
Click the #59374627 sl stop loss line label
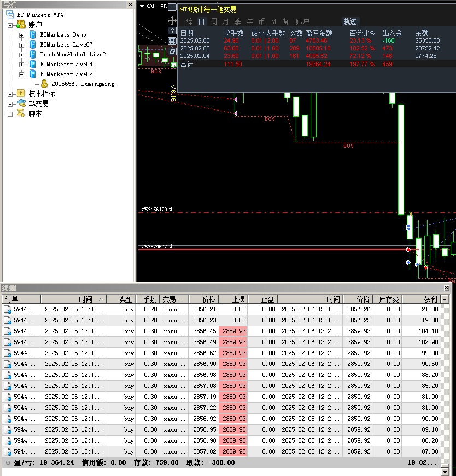[156, 247]
